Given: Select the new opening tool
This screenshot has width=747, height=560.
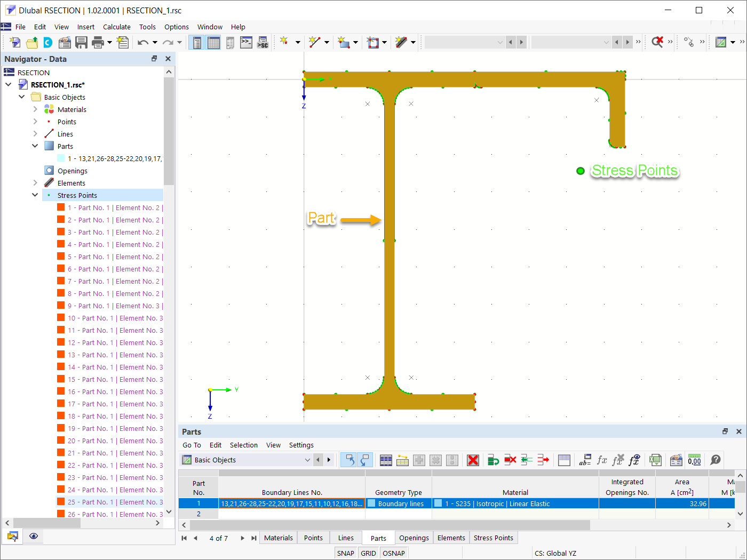Looking at the screenshot, I should point(372,42).
